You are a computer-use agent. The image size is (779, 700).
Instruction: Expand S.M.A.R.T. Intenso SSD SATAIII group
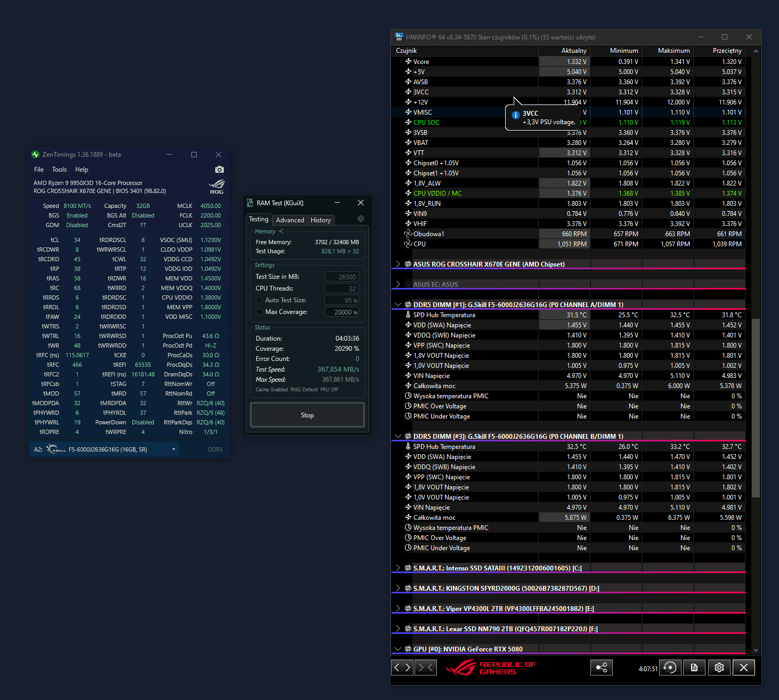pyautogui.click(x=397, y=568)
